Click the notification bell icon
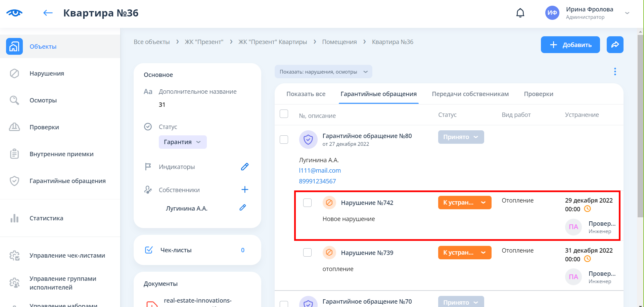The image size is (644, 307). [x=520, y=13]
